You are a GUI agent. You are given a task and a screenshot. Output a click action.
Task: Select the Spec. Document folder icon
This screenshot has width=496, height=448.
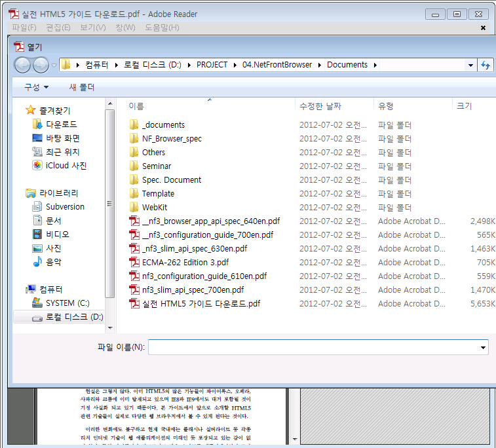coord(134,180)
